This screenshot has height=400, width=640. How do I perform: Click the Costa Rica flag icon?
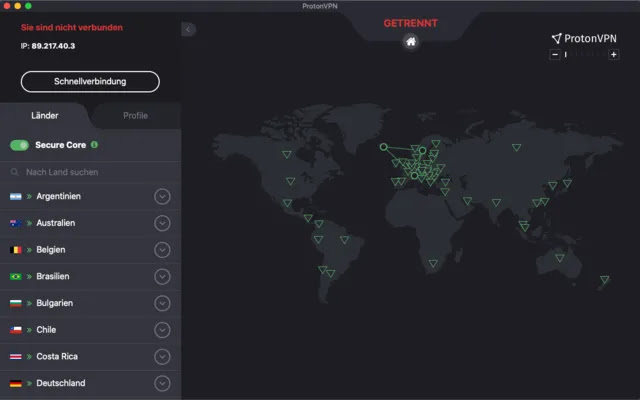point(16,357)
